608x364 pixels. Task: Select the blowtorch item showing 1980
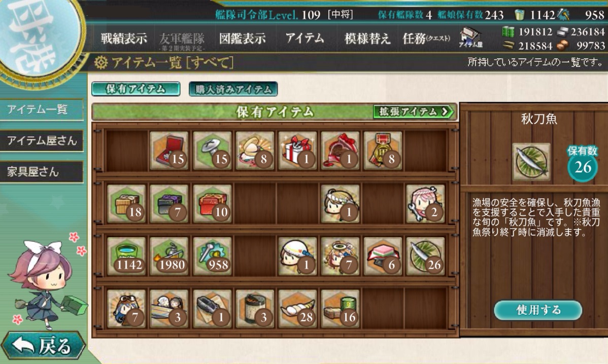coord(169,256)
